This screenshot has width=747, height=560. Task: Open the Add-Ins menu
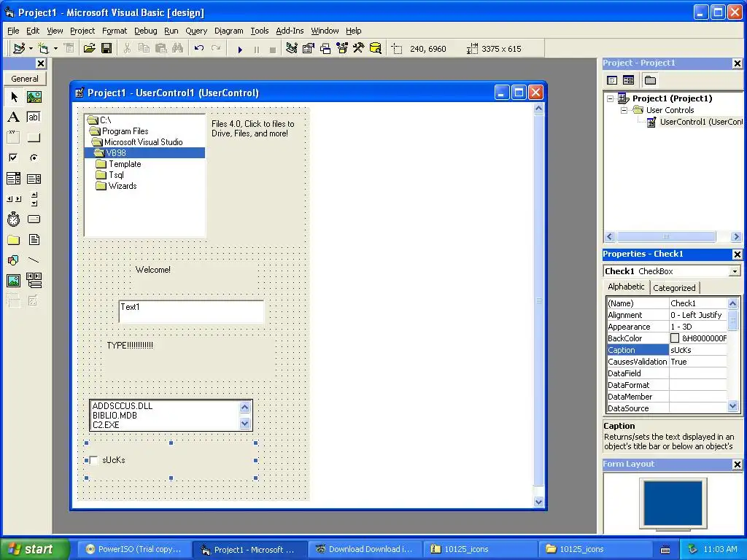pos(290,31)
